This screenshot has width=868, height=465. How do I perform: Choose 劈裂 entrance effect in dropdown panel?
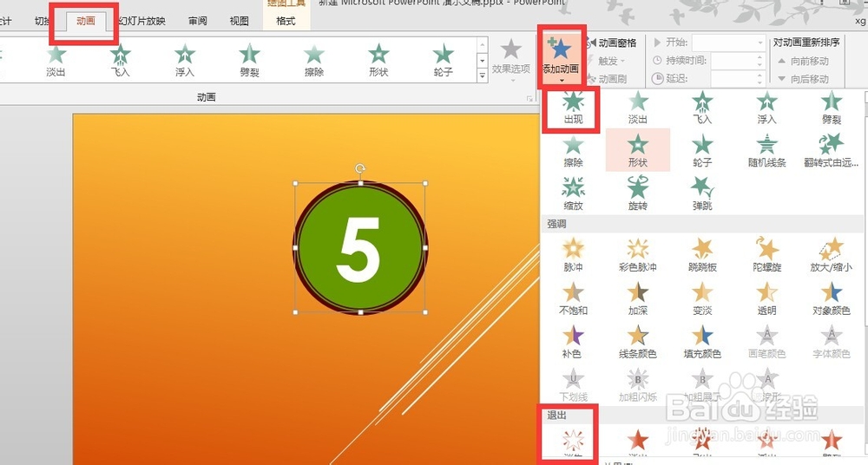coord(832,108)
